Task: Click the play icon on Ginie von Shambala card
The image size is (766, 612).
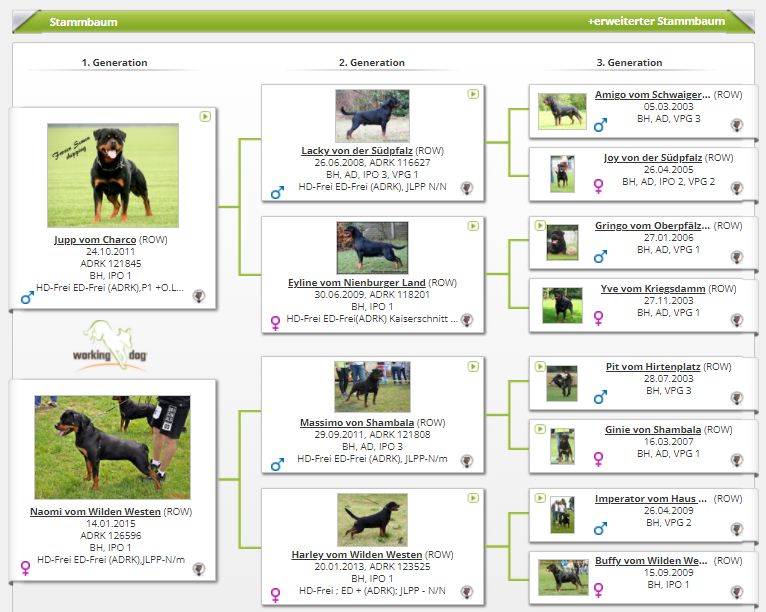Action: pyautogui.click(x=540, y=429)
